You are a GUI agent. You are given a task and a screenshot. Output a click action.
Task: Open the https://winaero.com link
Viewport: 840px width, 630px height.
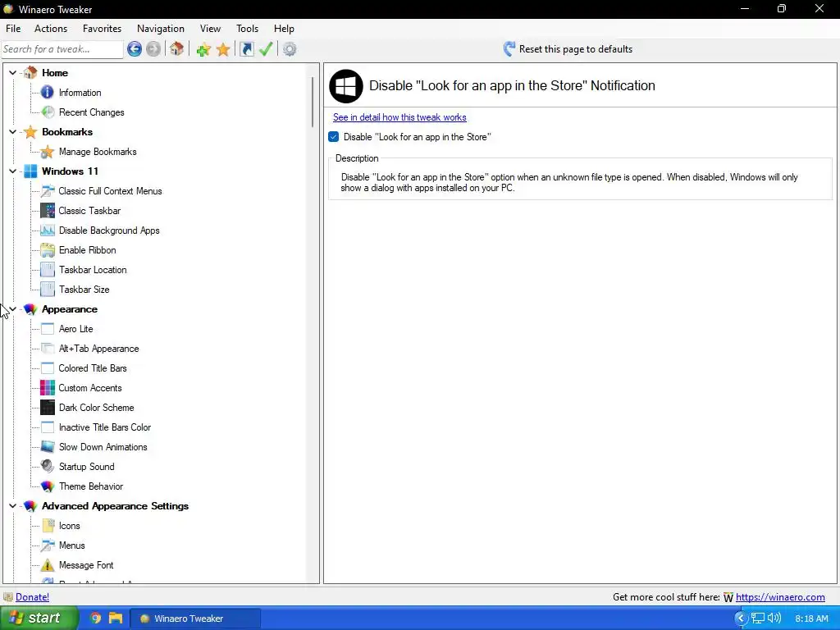(780, 597)
